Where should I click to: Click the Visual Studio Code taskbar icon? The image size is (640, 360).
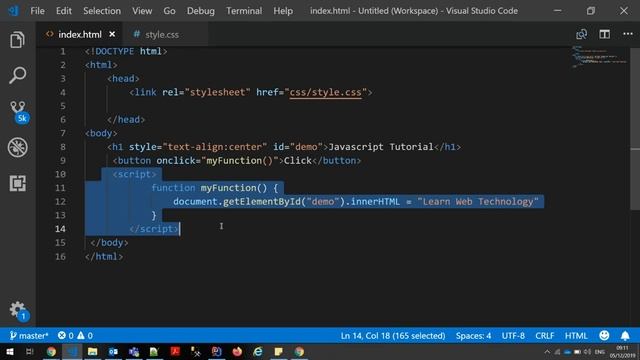[x=72, y=351]
